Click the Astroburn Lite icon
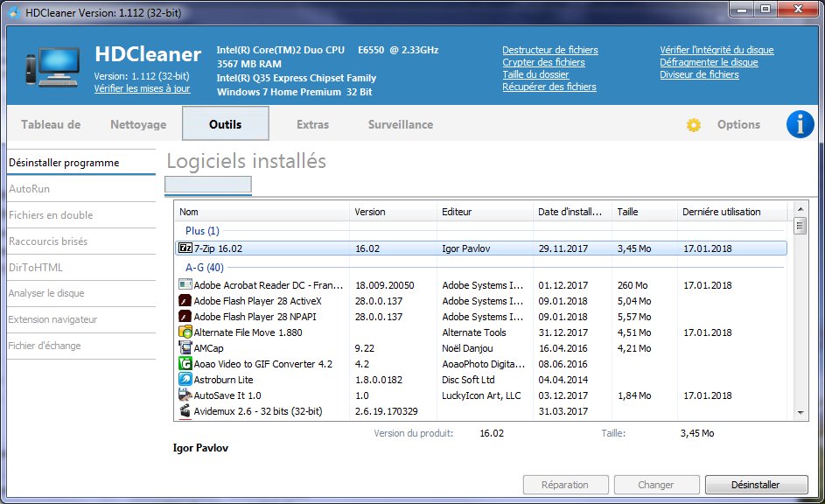The width and height of the screenshot is (825, 504). 185,380
